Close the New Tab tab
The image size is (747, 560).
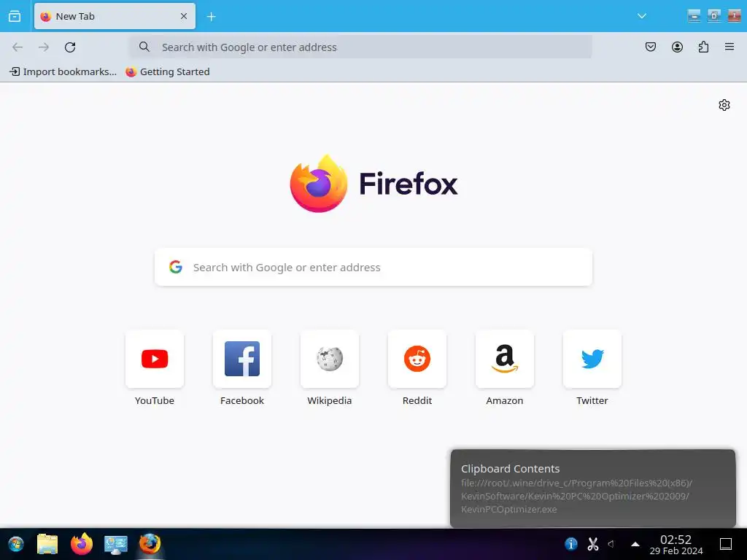(x=184, y=16)
